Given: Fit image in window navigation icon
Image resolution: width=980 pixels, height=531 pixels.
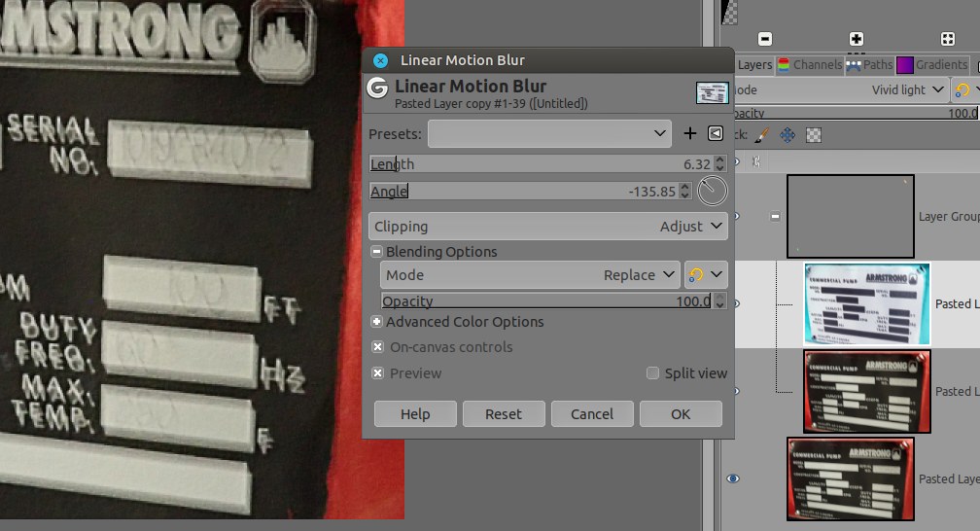Looking at the screenshot, I should (948, 39).
